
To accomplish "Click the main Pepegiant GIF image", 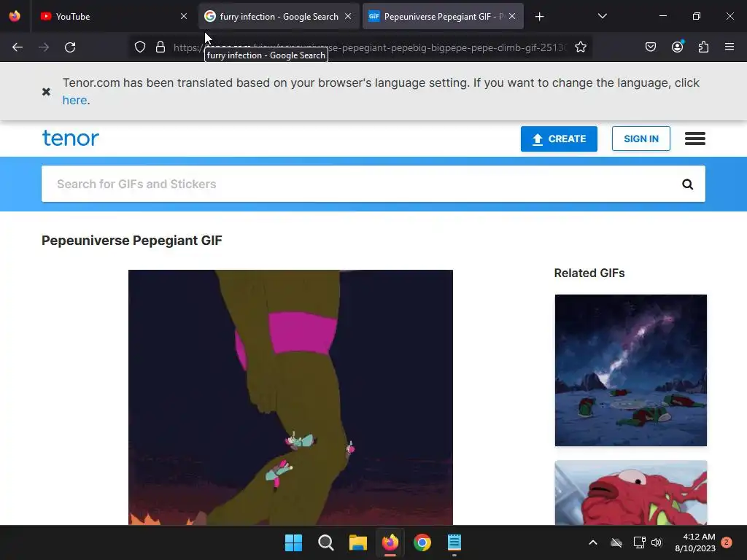I will (x=290, y=397).
